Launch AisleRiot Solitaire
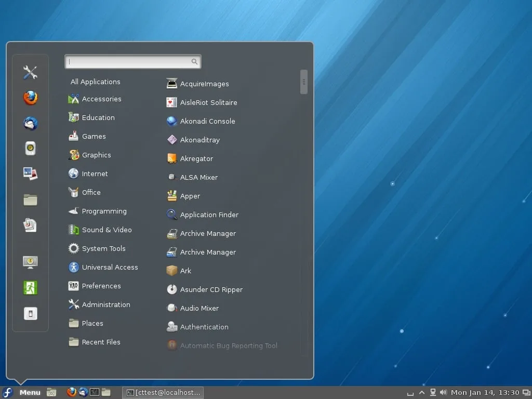This screenshot has width=532, height=399. pos(202,102)
